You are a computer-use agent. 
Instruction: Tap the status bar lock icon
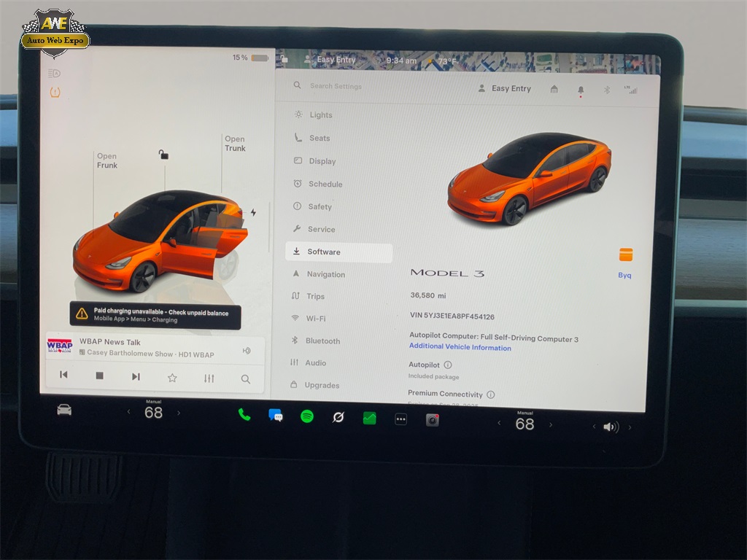pos(284,58)
